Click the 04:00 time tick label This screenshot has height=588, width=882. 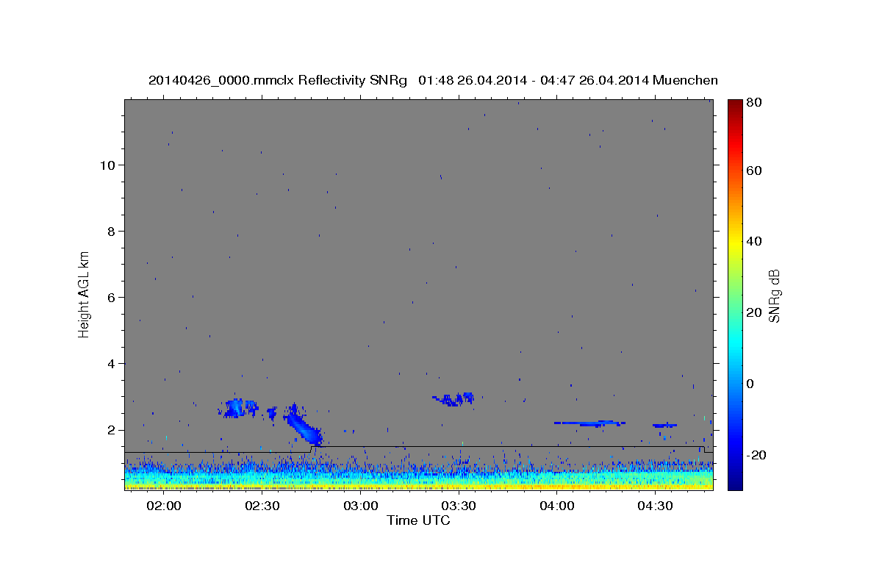point(557,506)
